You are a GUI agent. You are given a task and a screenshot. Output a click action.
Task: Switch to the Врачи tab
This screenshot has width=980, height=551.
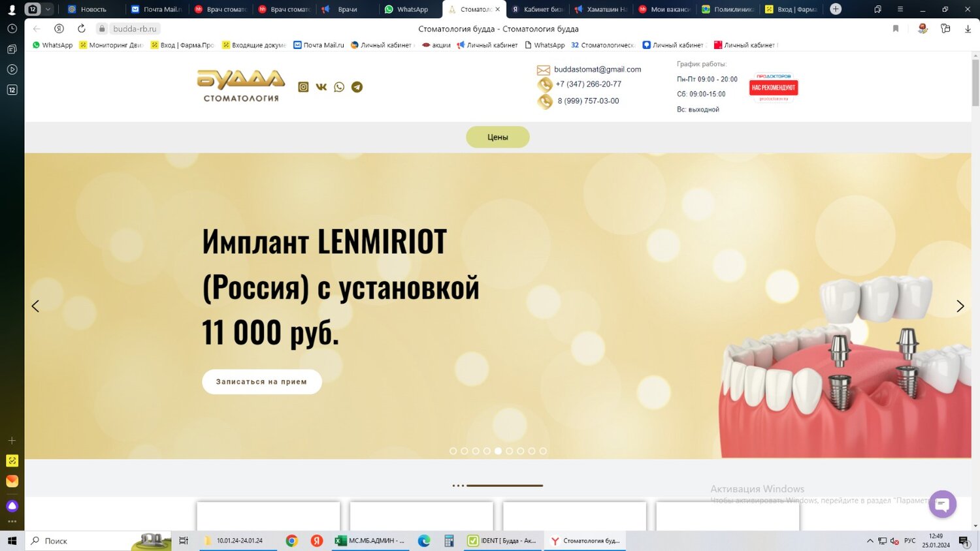[347, 9]
